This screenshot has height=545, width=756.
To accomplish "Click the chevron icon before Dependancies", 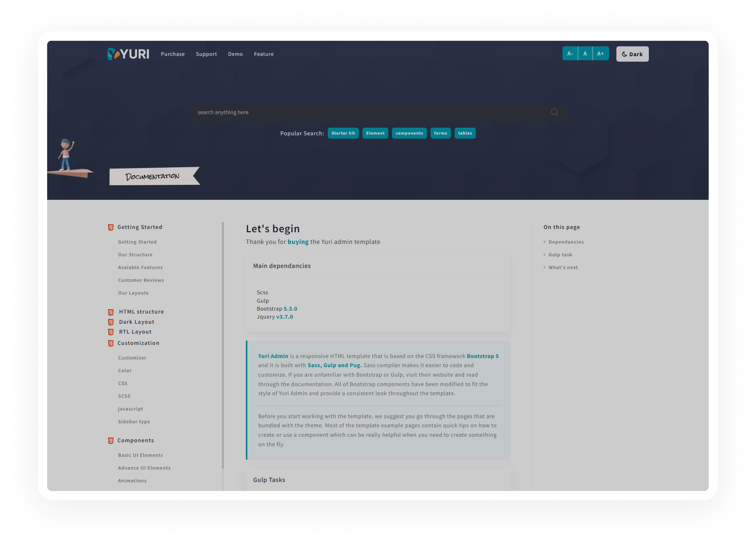I will pyautogui.click(x=544, y=242).
